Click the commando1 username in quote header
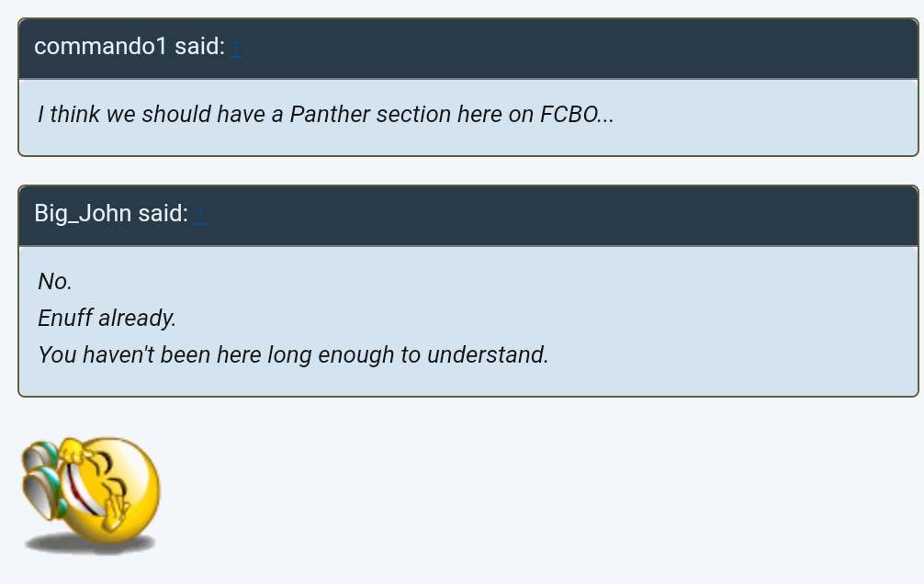This screenshot has height=584, width=924. [100, 47]
